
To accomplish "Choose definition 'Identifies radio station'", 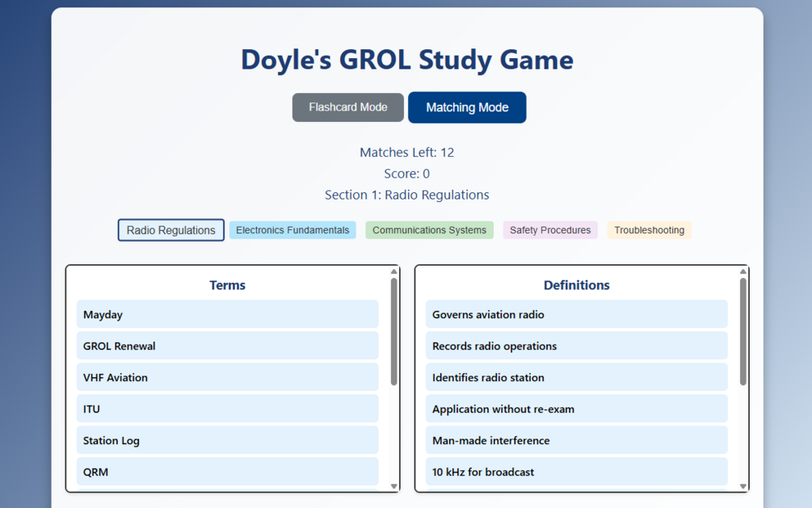I will (x=576, y=377).
